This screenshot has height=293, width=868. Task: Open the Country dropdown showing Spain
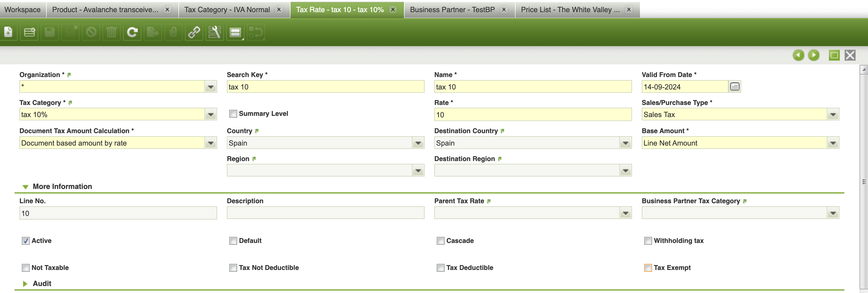tap(418, 143)
